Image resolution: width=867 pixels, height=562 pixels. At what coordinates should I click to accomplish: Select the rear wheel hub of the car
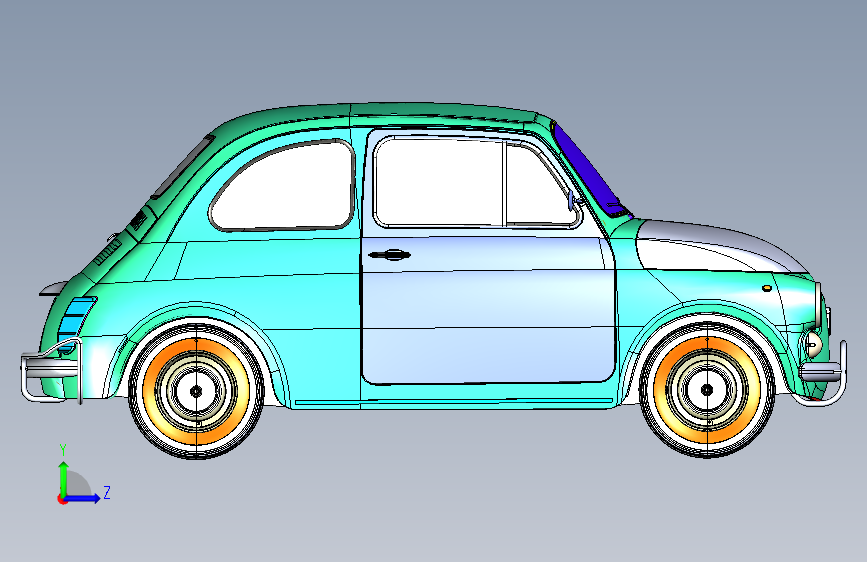[196, 391]
